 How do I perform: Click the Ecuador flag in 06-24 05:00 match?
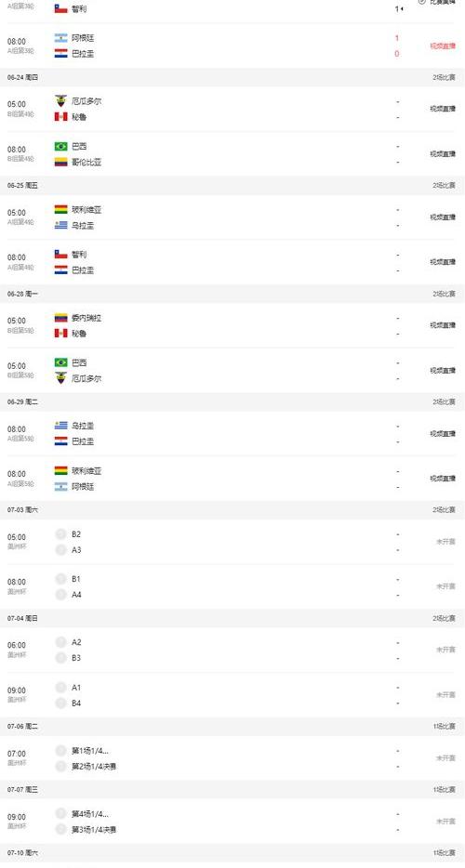click(61, 101)
